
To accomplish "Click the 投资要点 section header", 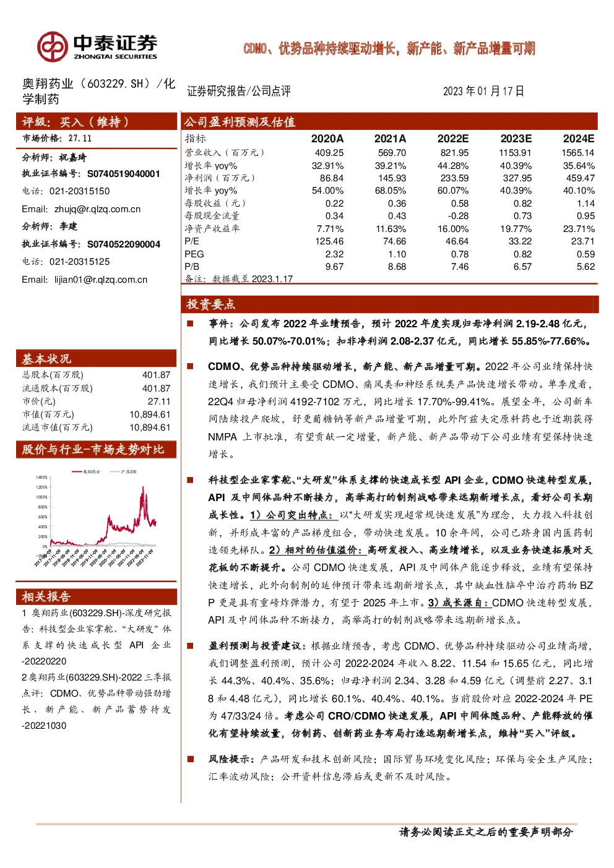I will coord(389,304).
